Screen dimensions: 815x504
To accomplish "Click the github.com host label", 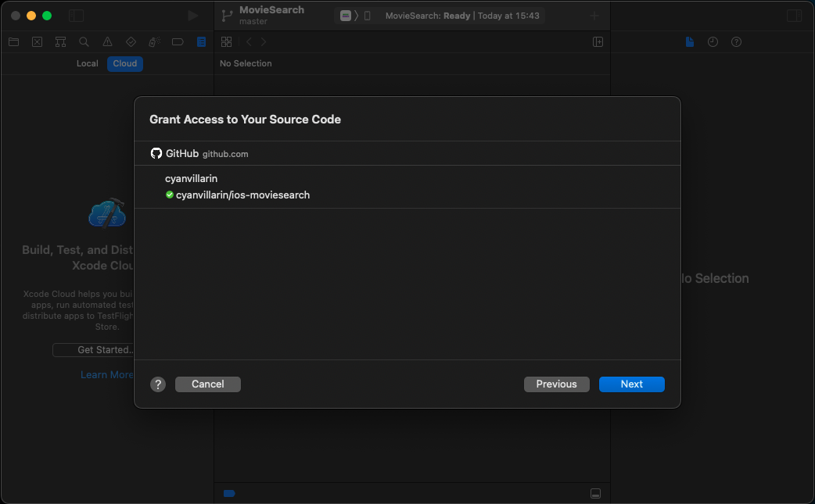I will point(225,154).
